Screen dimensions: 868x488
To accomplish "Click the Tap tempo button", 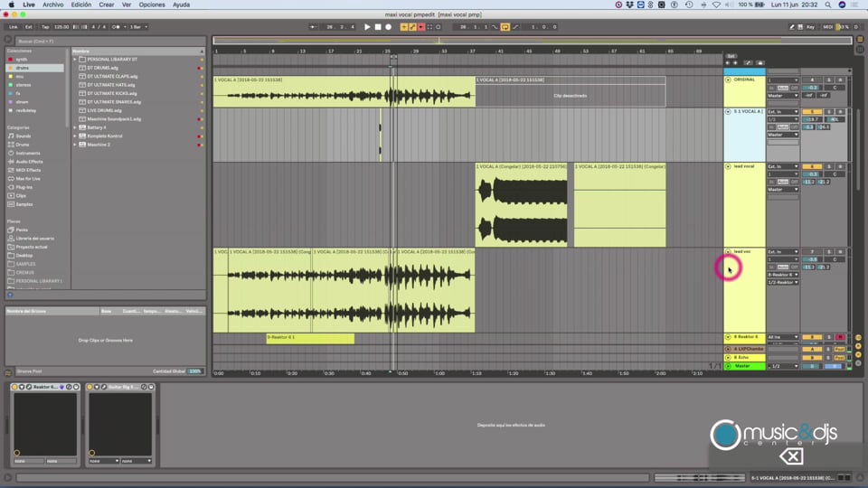I will click(x=45, y=26).
